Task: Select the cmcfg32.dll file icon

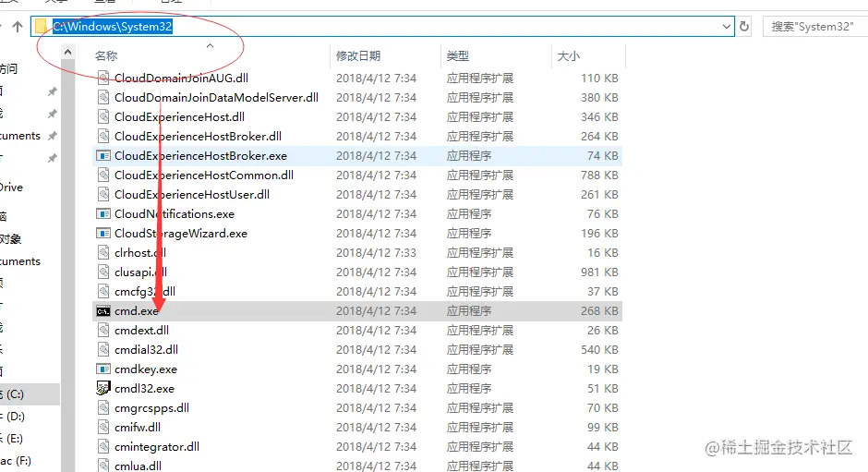Action: point(103,291)
